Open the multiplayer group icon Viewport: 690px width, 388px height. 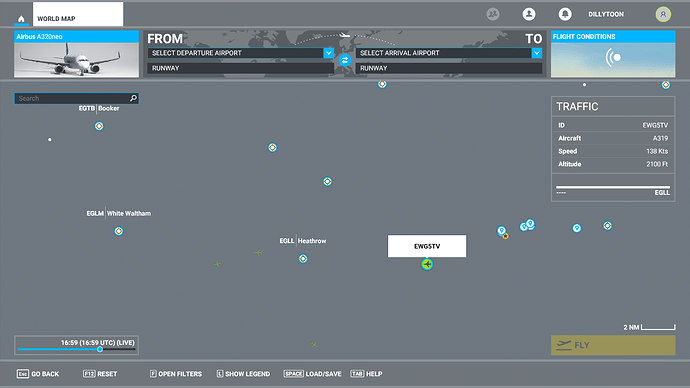493,14
